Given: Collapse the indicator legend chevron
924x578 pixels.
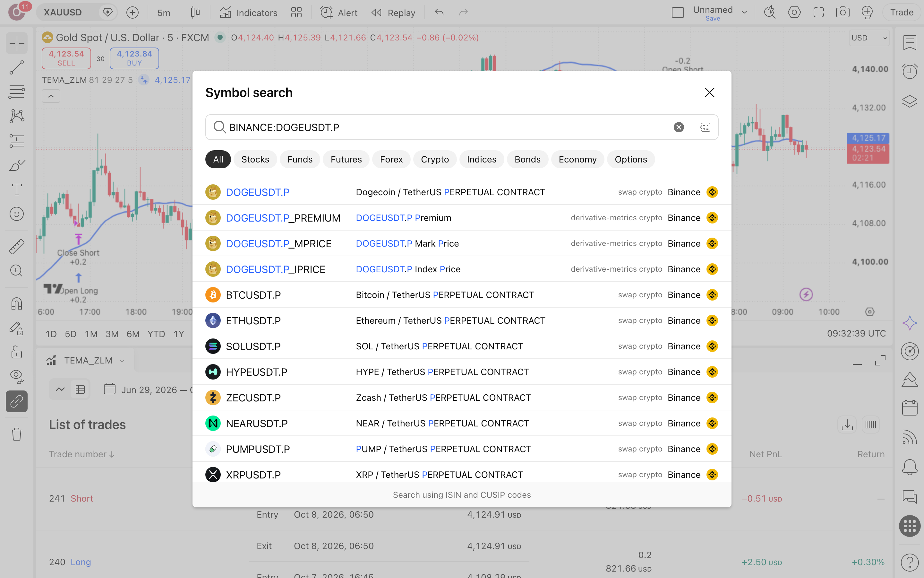Looking at the screenshot, I should pyautogui.click(x=51, y=96).
